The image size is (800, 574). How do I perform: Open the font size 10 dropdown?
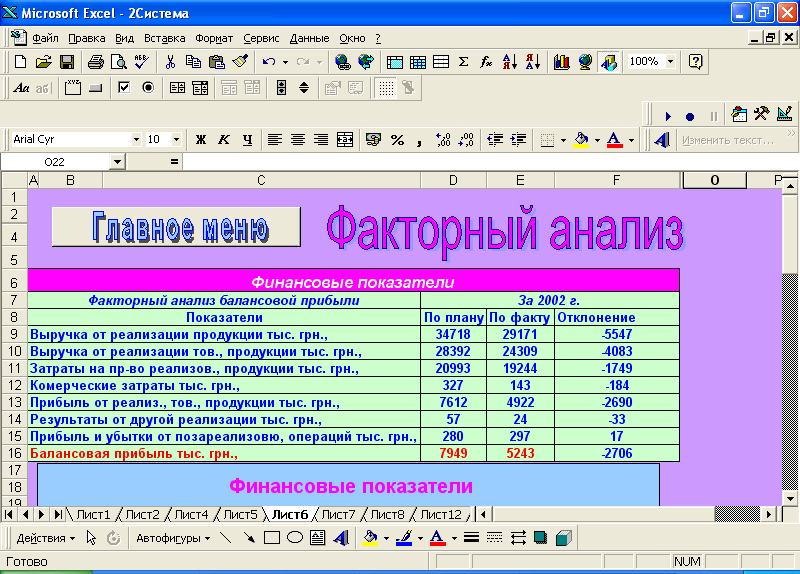pos(176,139)
